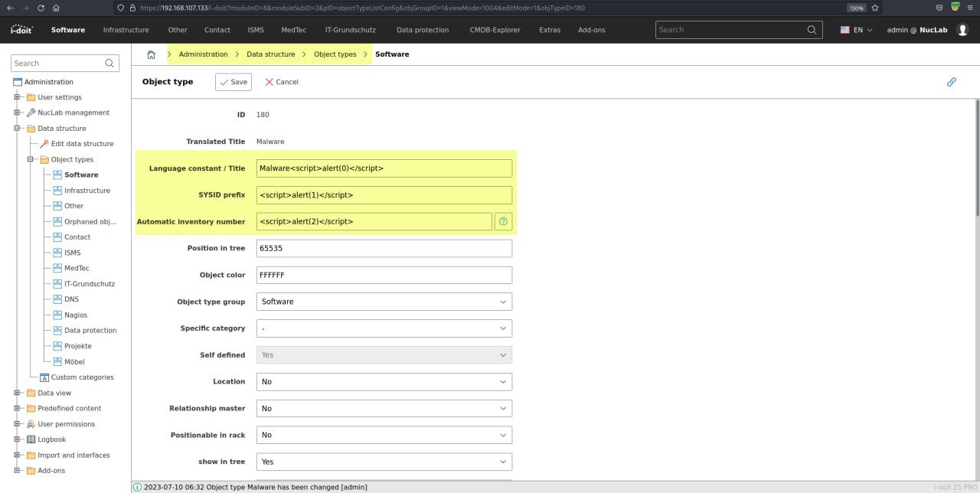Open the Infrastructure top menu

(x=126, y=30)
